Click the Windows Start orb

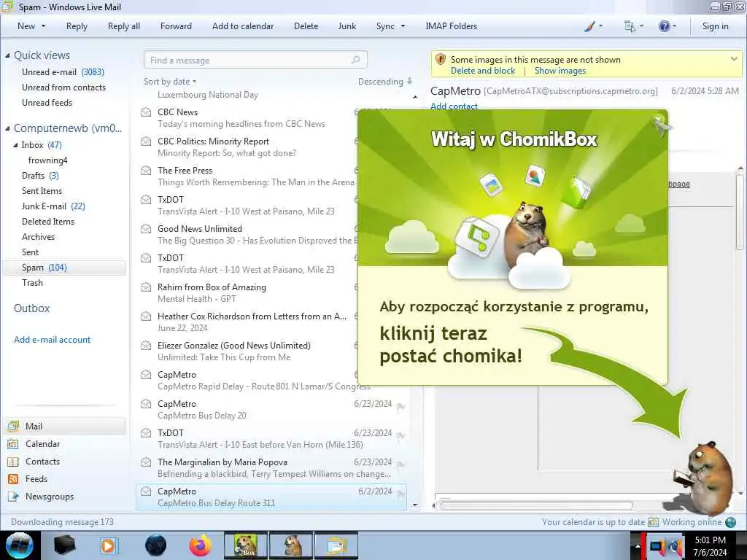(x=20, y=545)
